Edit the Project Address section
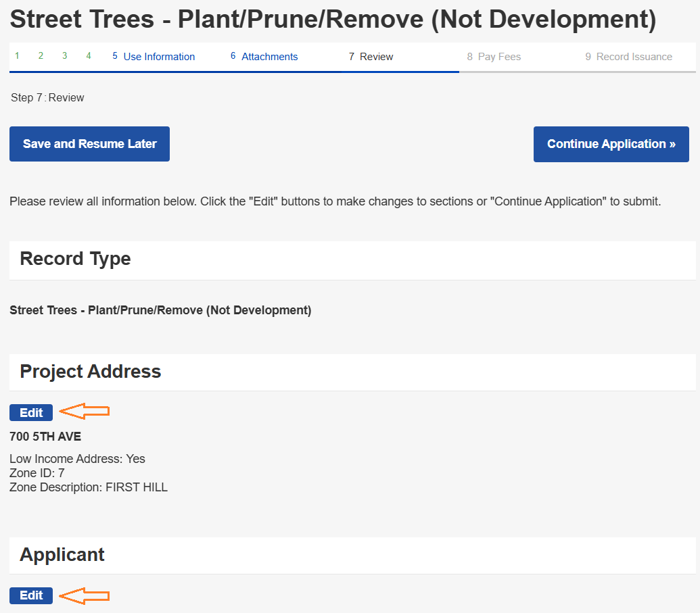The width and height of the screenshot is (700, 613). [31, 413]
